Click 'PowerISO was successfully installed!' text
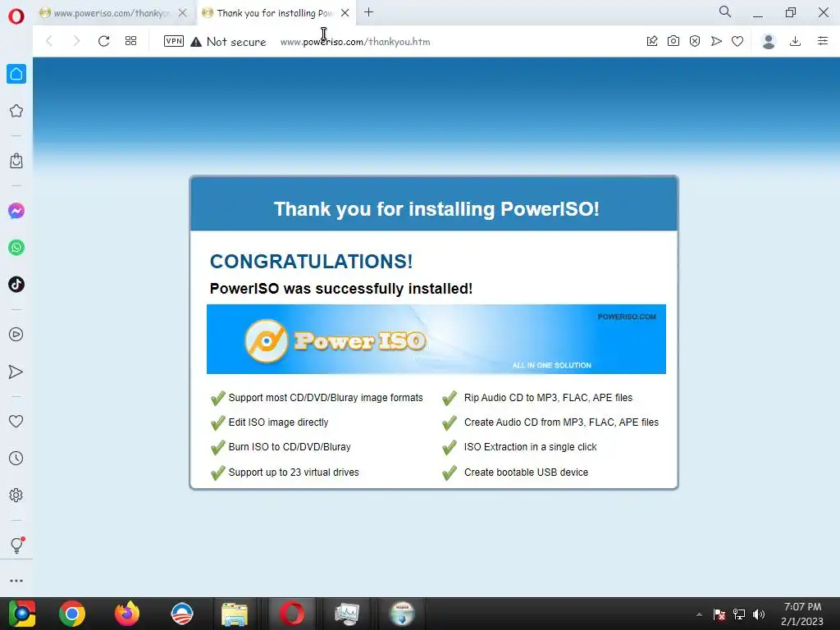 coord(340,289)
